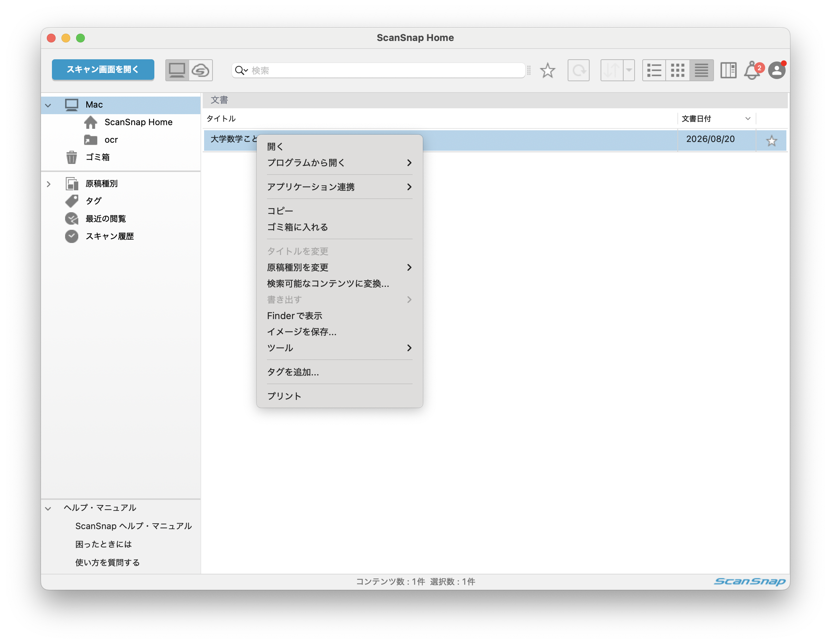
Task: Click the refresh icon in toolbar
Action: pyautogui.click(x=578, y=70)
